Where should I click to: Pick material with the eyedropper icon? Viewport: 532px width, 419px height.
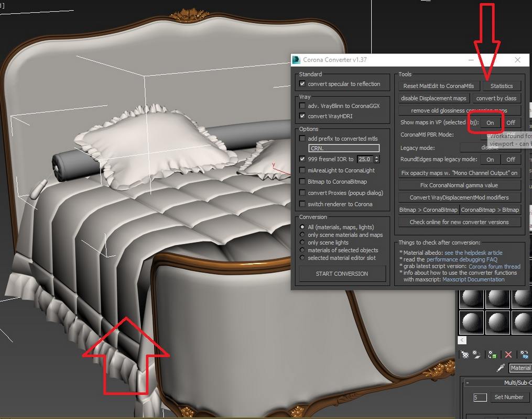501,368
